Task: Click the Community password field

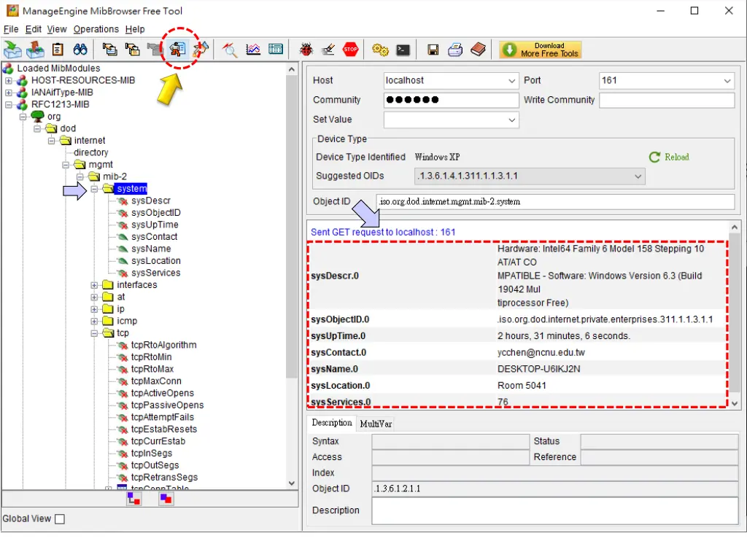Action: coord(451,100)
